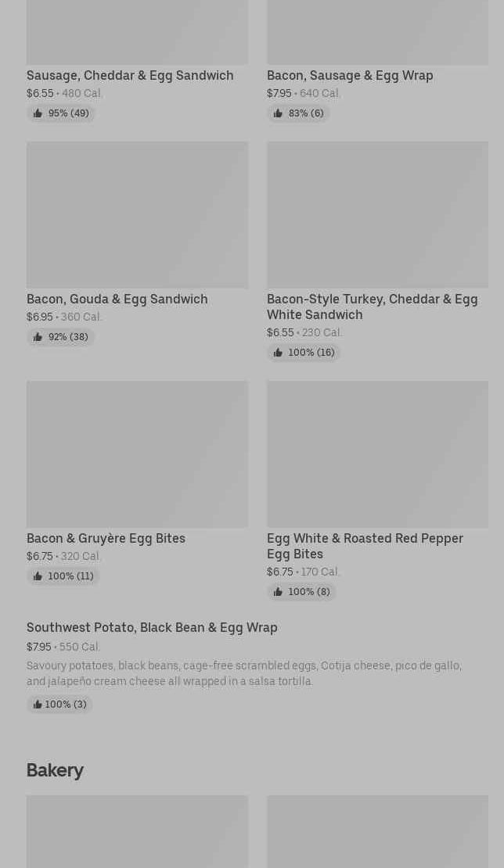This screenshot has width=504, height=868.
Task: Open Southwest Potato, Black Bean & Egg Wrap
Action: tap(152, 627)
